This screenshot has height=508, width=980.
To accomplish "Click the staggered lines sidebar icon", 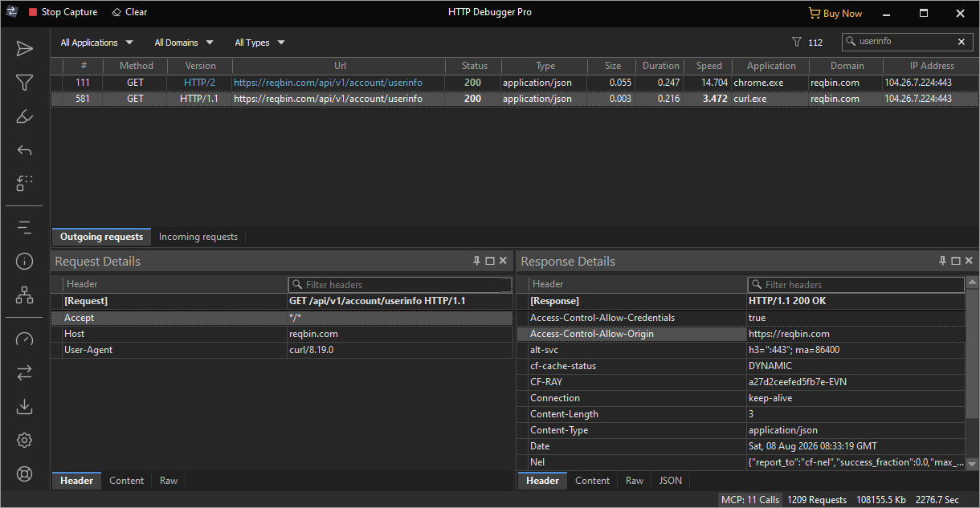I will click(25, 228).
